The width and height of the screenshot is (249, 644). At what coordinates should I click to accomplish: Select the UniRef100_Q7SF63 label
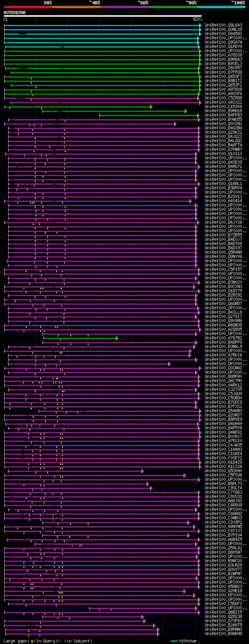click(223, 621)
